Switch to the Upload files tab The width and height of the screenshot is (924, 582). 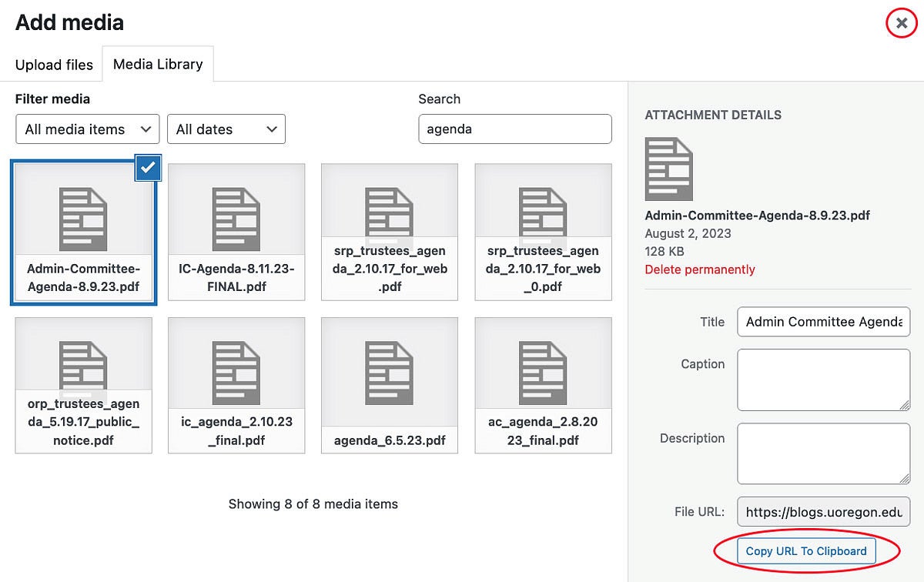(52, 65)
